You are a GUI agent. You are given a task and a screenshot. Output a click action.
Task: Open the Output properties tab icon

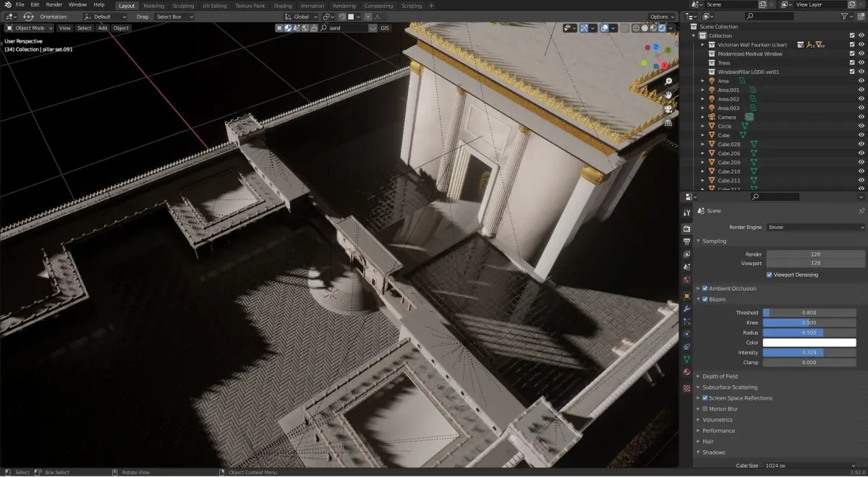pos(686,241)
